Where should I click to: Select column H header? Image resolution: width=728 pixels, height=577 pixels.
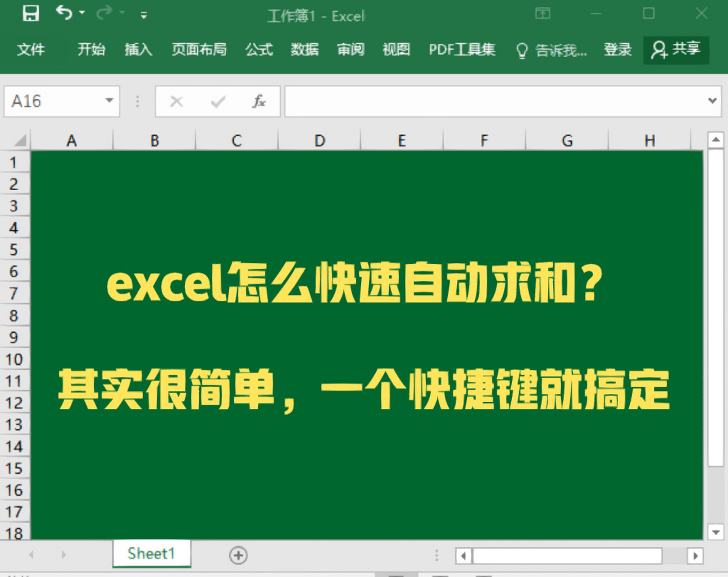(650, 141)
